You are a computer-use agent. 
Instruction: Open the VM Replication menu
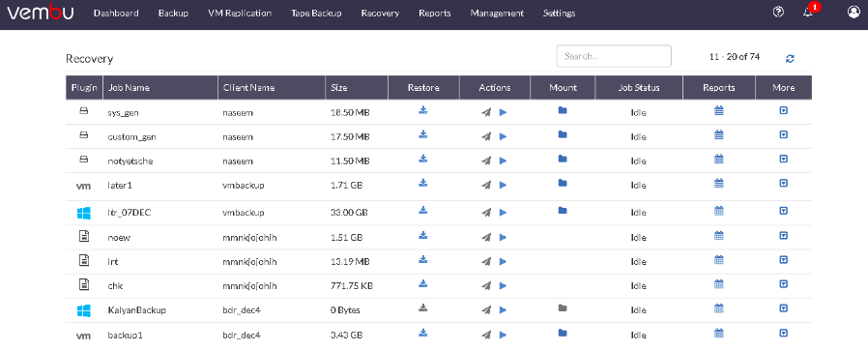pos(240,14)
